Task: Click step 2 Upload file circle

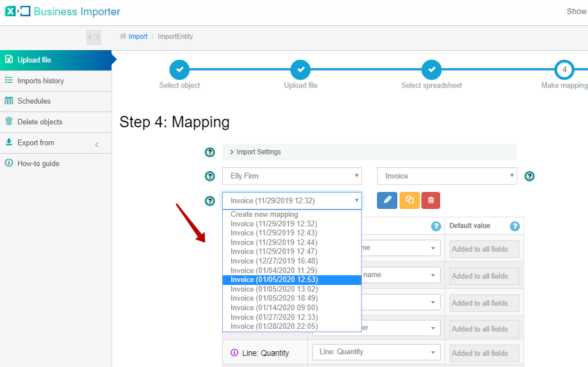Action: coord(301,69)
